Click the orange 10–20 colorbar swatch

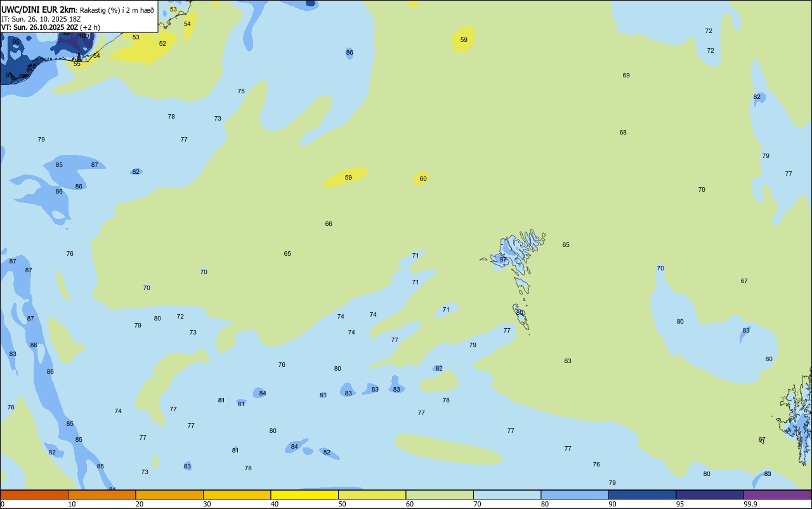tap(101, 494)
